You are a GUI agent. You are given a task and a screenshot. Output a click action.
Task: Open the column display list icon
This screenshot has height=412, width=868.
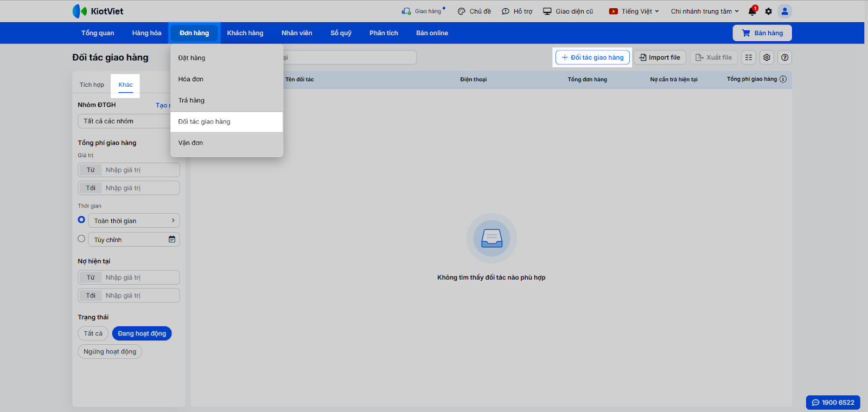click(749, 57)
